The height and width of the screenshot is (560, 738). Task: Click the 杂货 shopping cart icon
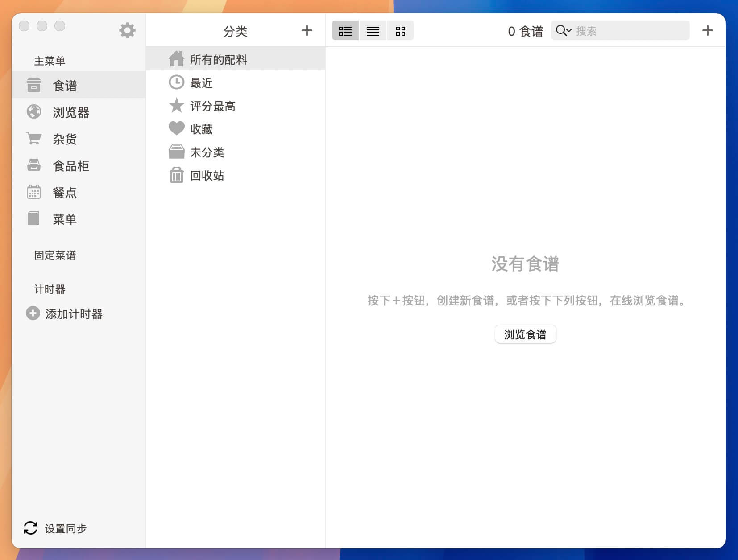click(34, 139)
